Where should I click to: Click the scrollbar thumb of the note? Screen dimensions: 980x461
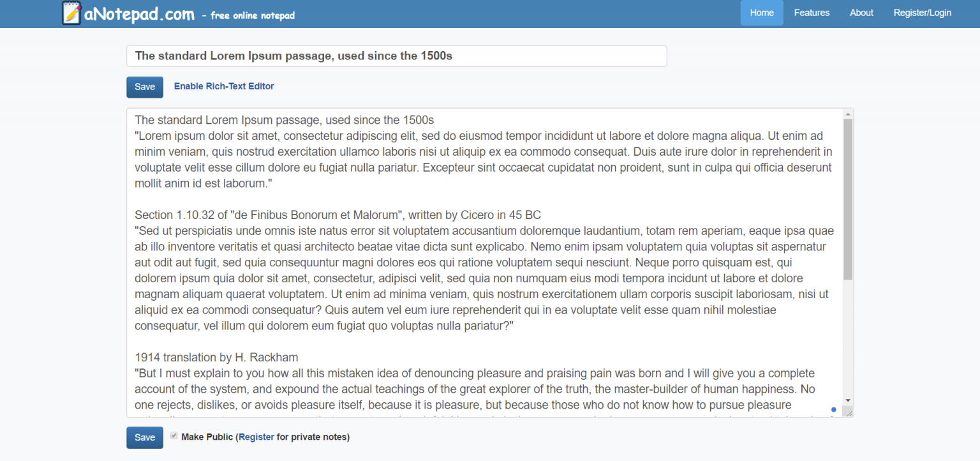(848, 198)
